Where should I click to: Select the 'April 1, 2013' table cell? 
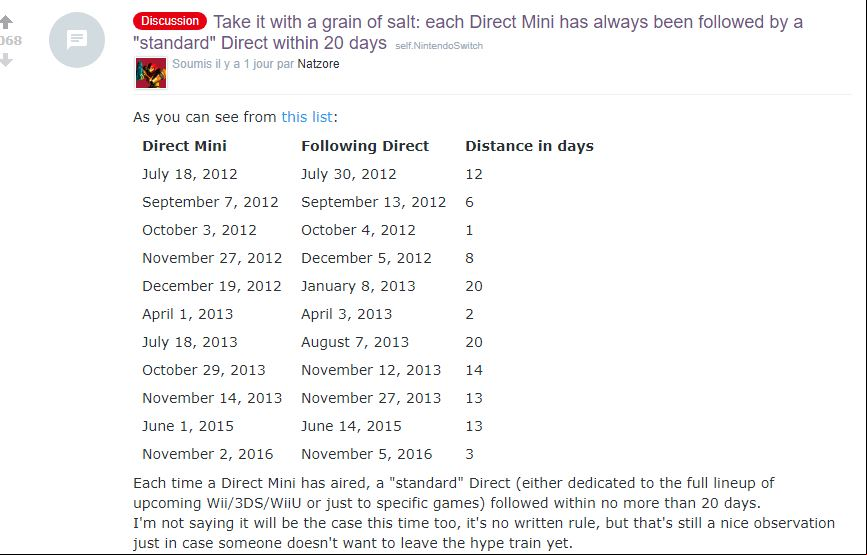[x=187, y=314]
